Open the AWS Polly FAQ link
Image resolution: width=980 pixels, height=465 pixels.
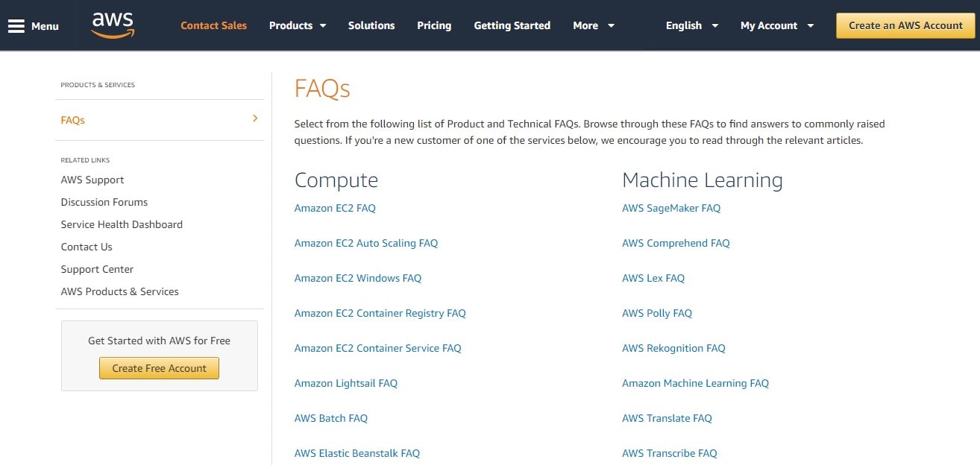[657, 313]
